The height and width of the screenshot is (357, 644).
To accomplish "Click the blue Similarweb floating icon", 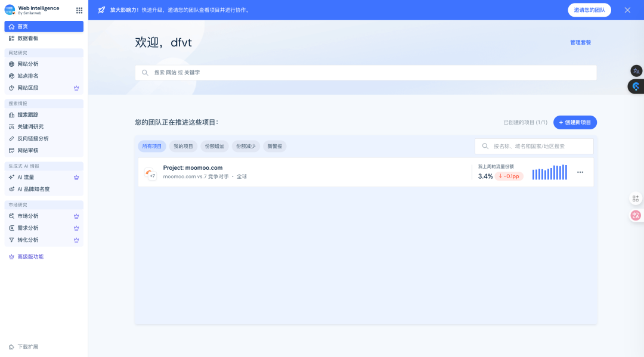I will tap(636, 86).
